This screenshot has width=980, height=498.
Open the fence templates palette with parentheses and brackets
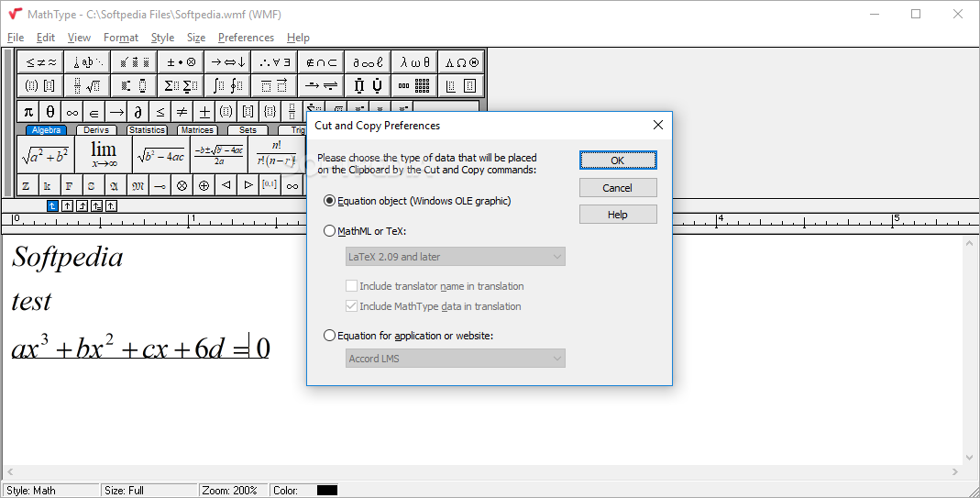(41, 85)
